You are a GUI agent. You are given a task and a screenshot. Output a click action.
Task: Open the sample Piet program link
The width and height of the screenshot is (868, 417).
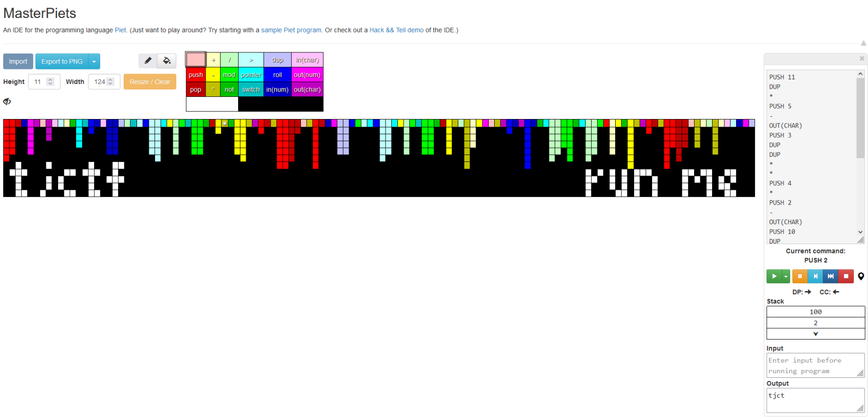(x=292, y=30)
